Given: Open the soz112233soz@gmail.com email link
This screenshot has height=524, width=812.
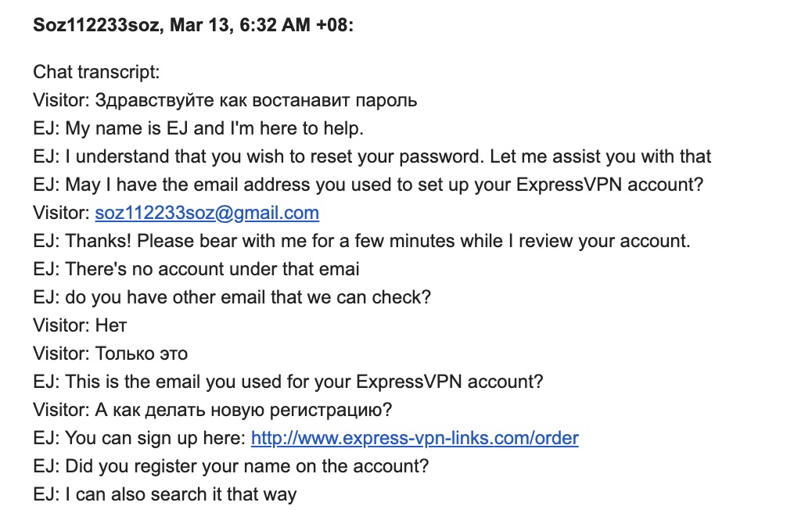Looking at the screenshot, I should 207,213.
